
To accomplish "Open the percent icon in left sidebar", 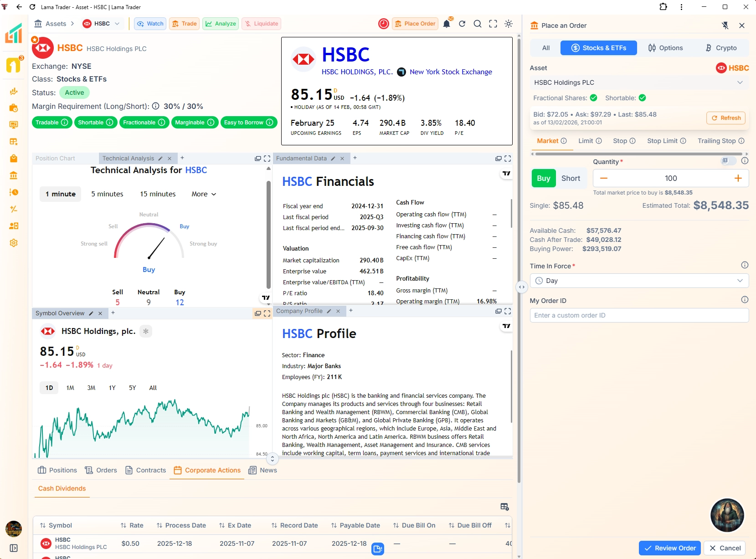I will click(14, 209).
